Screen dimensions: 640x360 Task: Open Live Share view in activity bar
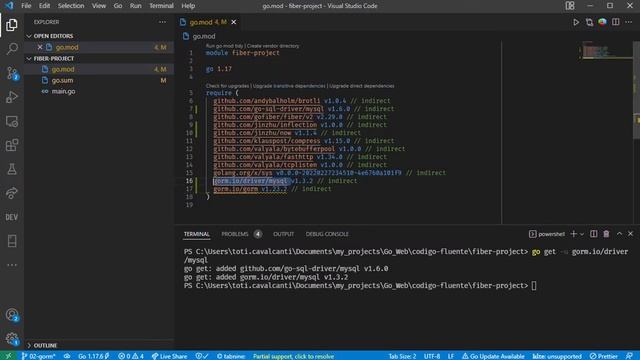(12, 193)
